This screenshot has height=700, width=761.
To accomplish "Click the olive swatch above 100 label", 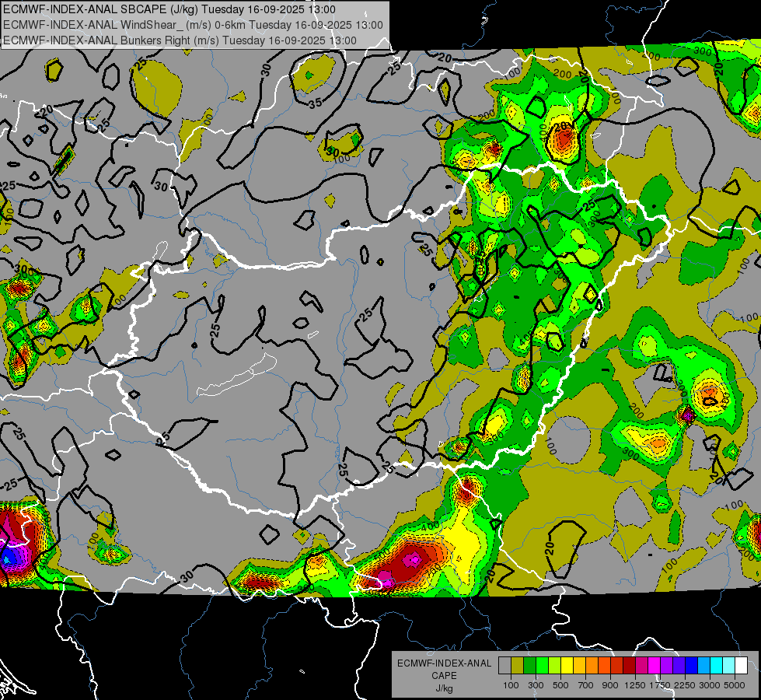I will (518, 666).
